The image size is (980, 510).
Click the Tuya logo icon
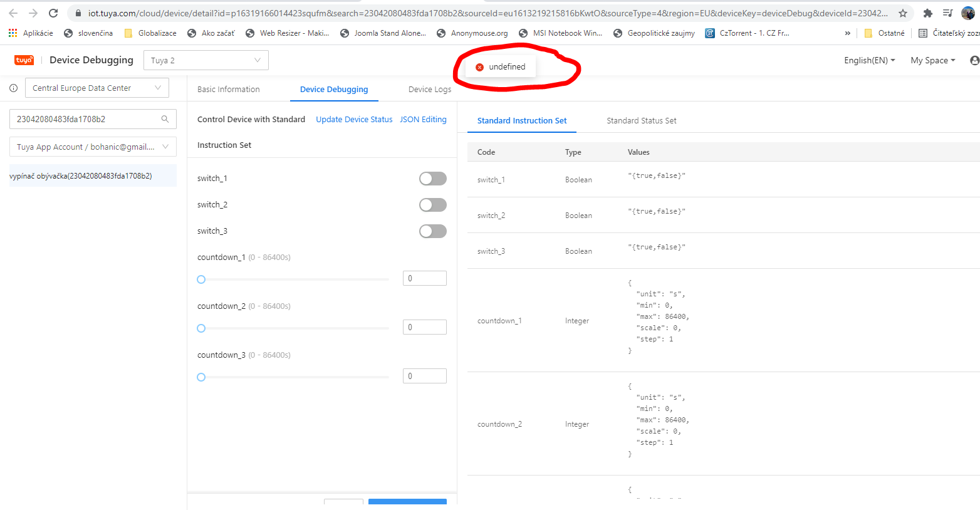click(x=24, y=60)
